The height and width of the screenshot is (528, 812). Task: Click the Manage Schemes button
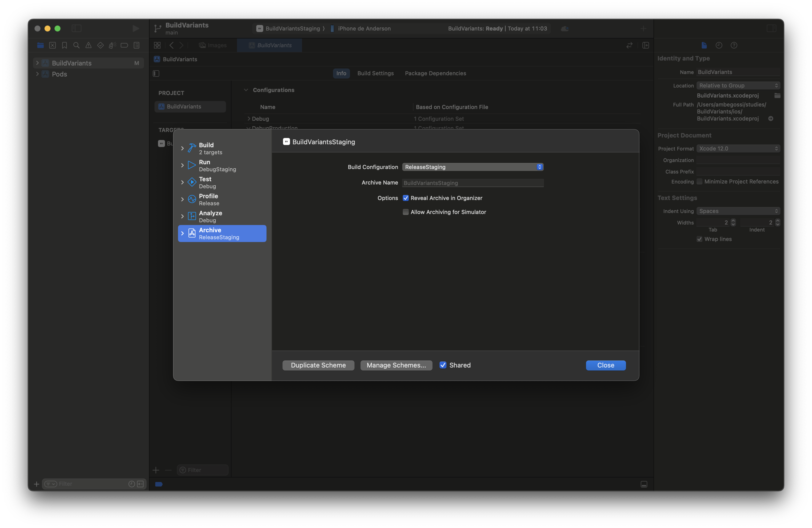tap(396, 365)
